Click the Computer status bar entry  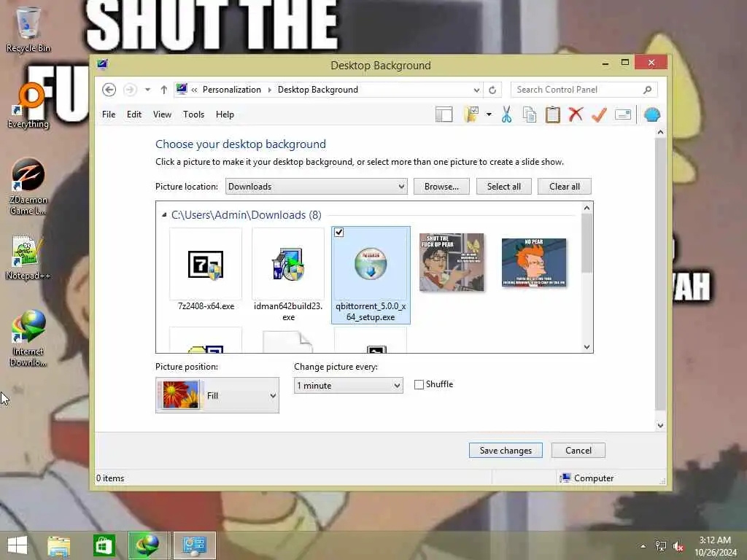(587, 478)
